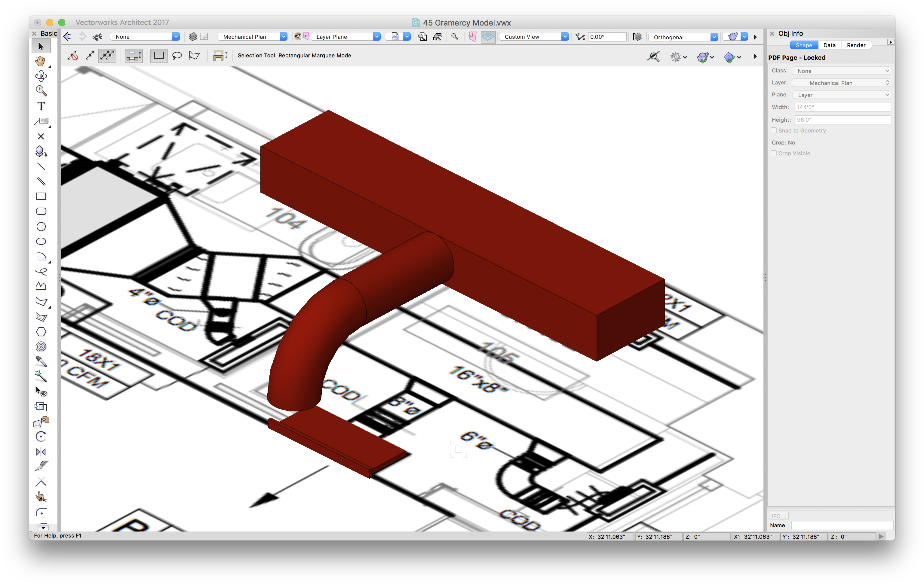Select the Freehand tool
Screen dimensions: 924x585
click(41, 271)
